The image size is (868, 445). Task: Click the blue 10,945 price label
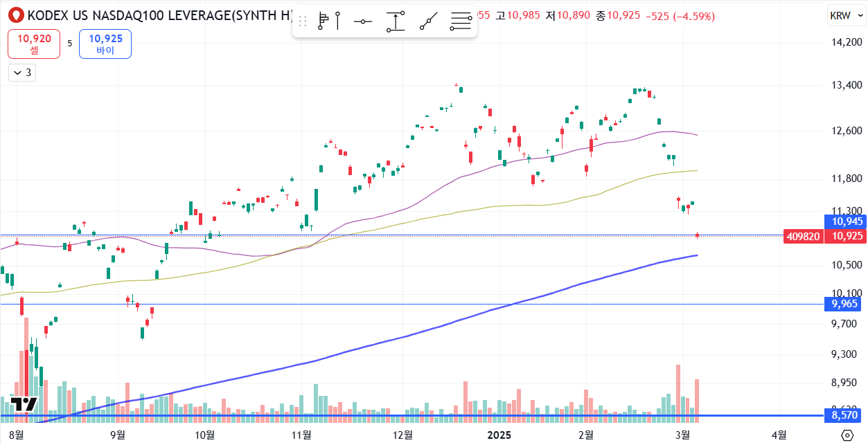tap(847, 221)
